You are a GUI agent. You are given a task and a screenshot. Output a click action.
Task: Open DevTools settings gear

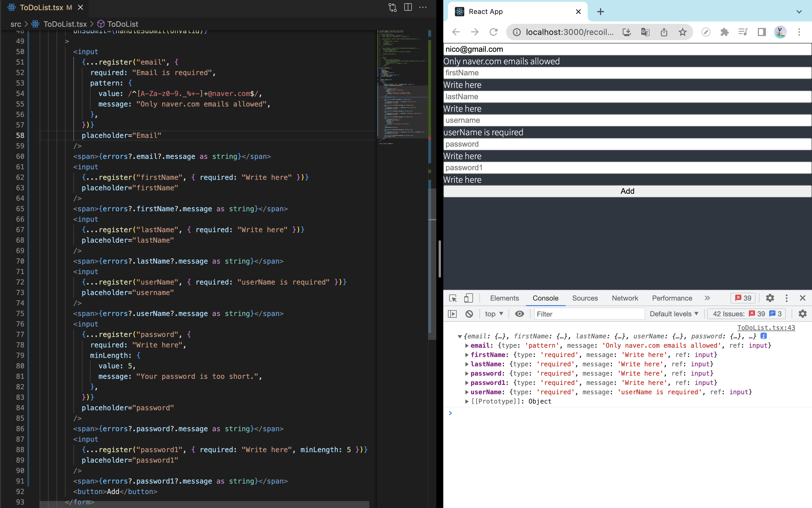point(770,298)
